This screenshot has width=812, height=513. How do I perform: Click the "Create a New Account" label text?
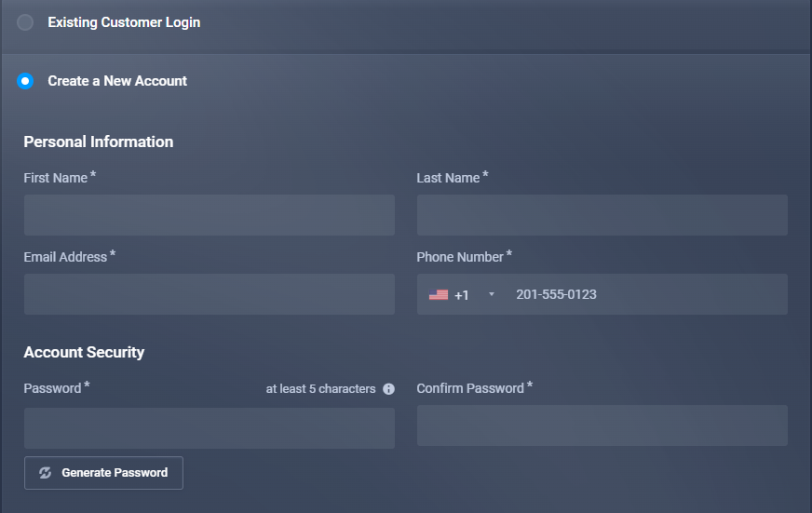(117, 81)
